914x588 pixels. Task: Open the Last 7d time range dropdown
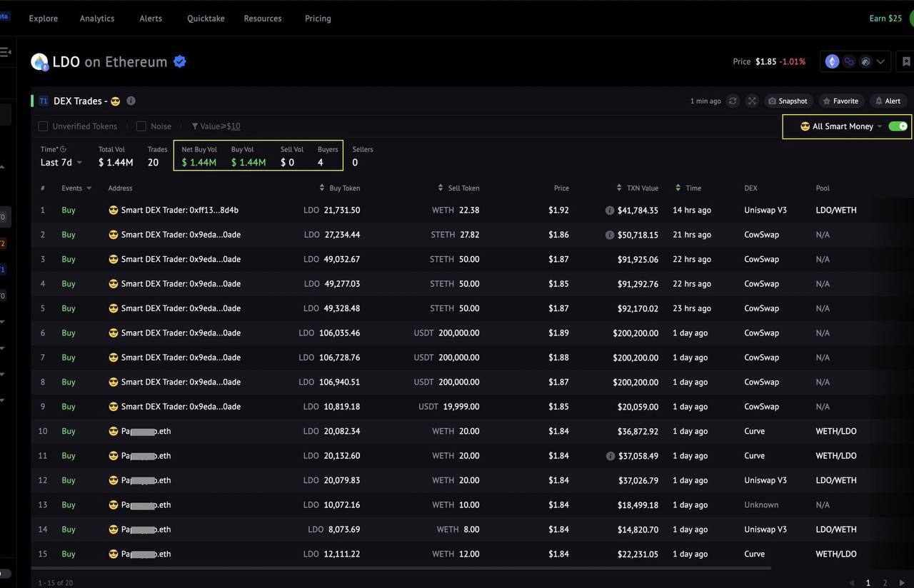[x=61, y=163]
